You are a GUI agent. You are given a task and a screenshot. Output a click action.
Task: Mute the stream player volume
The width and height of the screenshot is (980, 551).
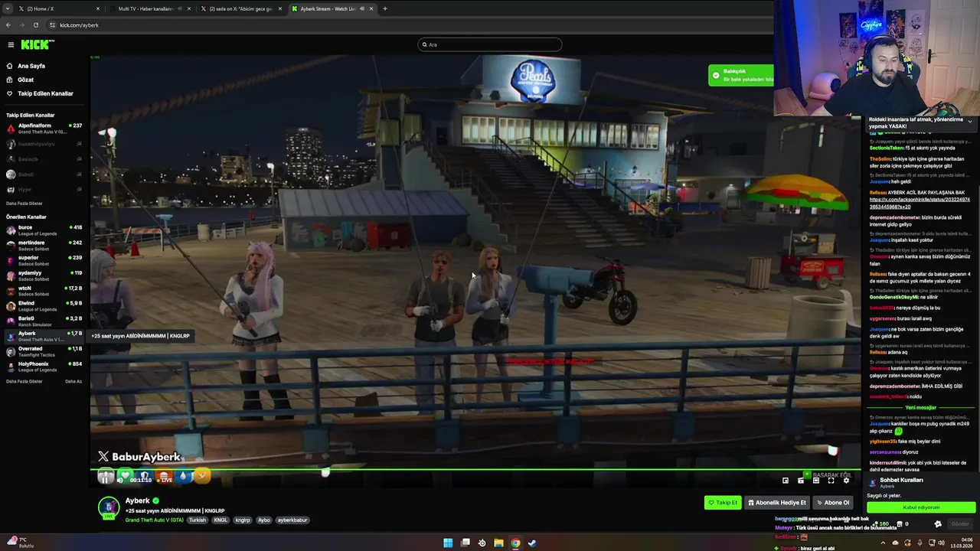click(120, 480)
